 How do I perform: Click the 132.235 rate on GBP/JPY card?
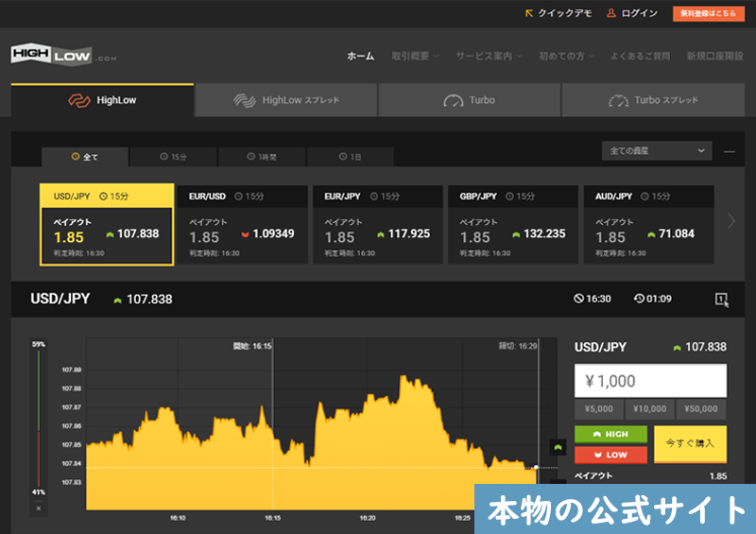[x=544, y=234]
